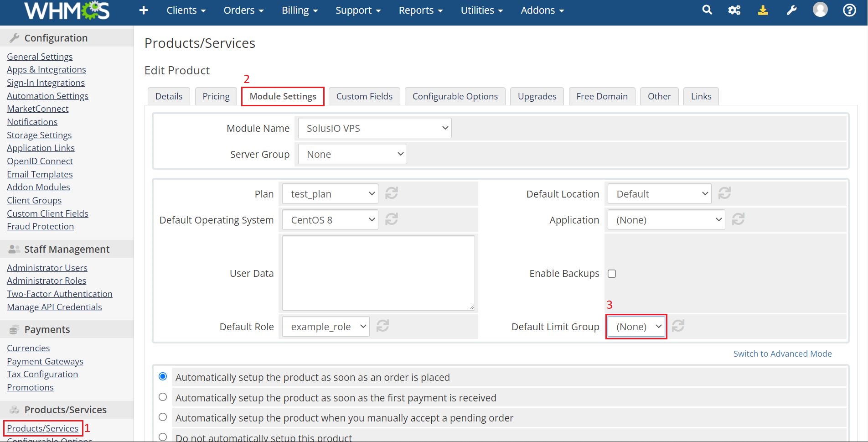Switch to the Pricing tab
Screen dimensions: 868x442
pyautogui.click(x=216, y=96)
